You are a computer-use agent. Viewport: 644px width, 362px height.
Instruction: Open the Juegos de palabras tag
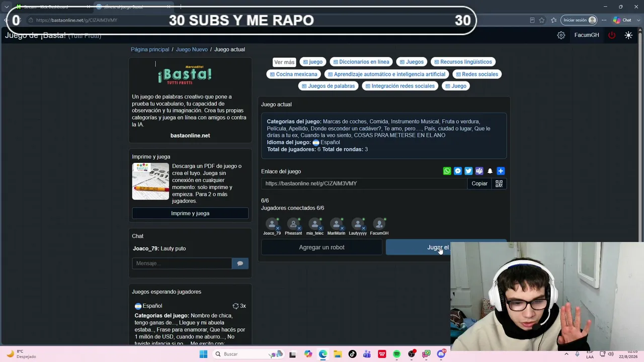coord(328,86)
